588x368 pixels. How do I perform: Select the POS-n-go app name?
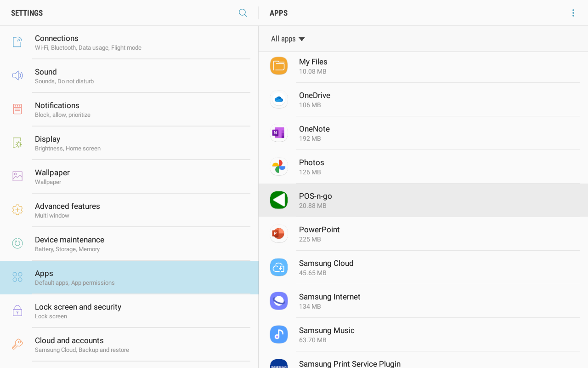316,196
